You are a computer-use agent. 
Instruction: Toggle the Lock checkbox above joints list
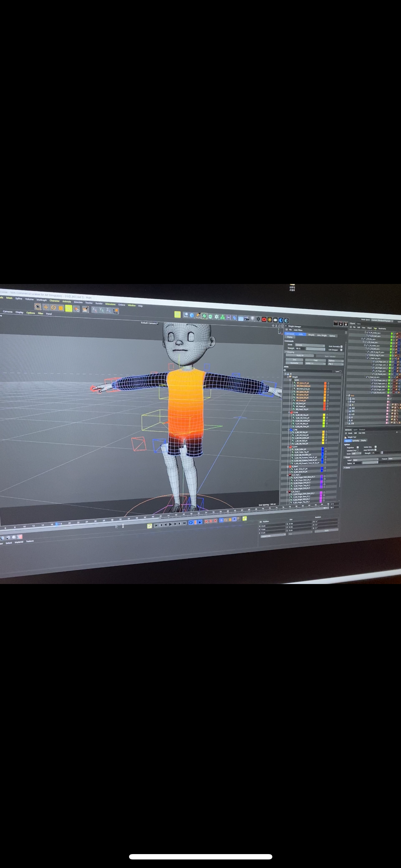pyautogui.click(x=340, y=371)
